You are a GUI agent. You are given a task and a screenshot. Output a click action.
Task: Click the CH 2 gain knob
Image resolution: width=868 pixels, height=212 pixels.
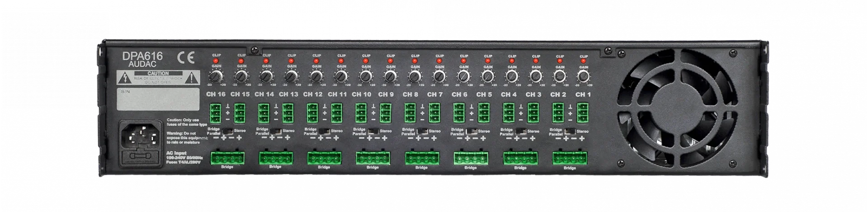[x=560, y=76]
